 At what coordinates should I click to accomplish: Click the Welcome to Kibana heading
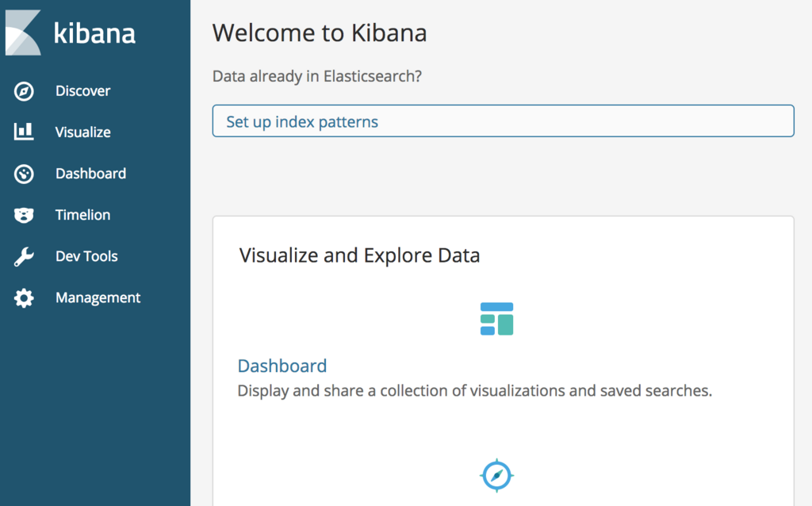point(320,33)
